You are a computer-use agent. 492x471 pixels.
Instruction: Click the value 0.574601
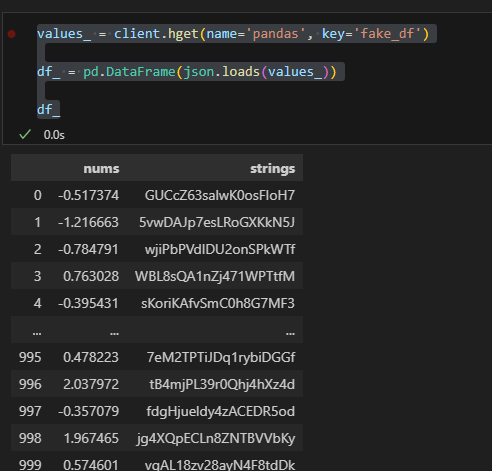(91, 465)
